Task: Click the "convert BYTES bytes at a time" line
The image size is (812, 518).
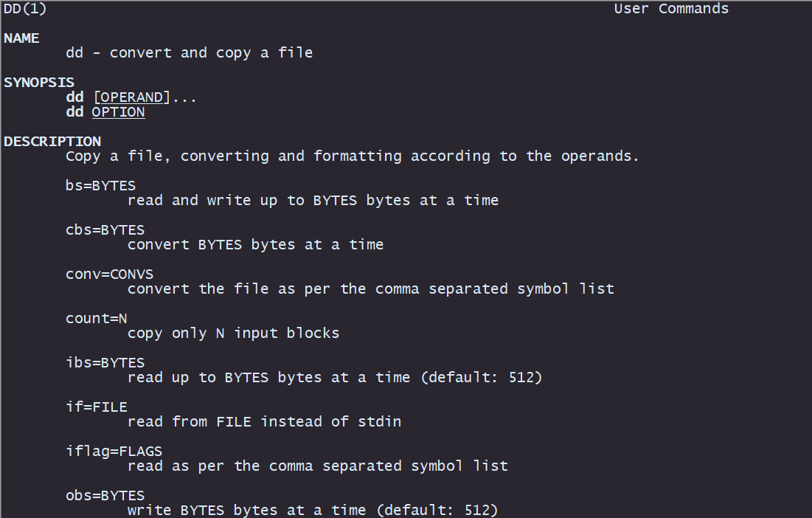Action: pos(255,245)
